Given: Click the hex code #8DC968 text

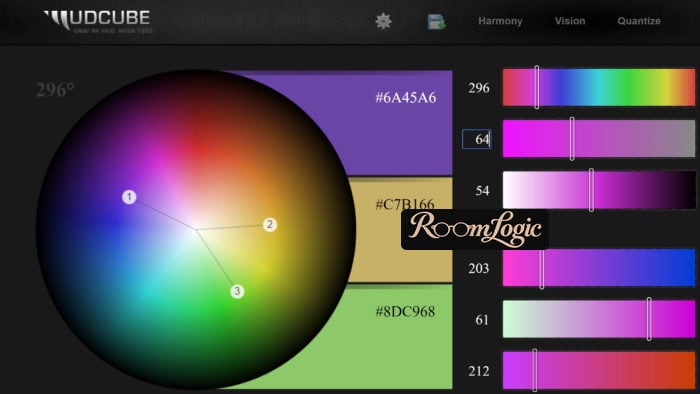Looking at the screenshot, I should tap(405, 311).
